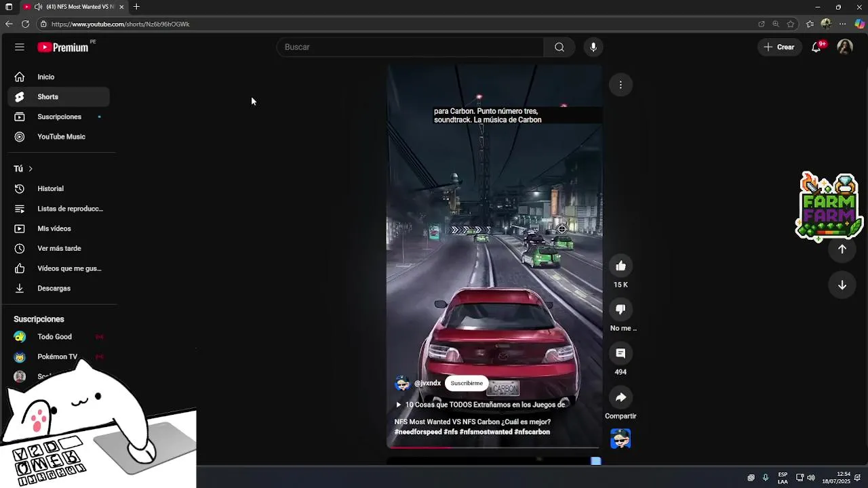868x488 pixels.
Task: Expand the Tú section chevron
Action: coord(31,169)
